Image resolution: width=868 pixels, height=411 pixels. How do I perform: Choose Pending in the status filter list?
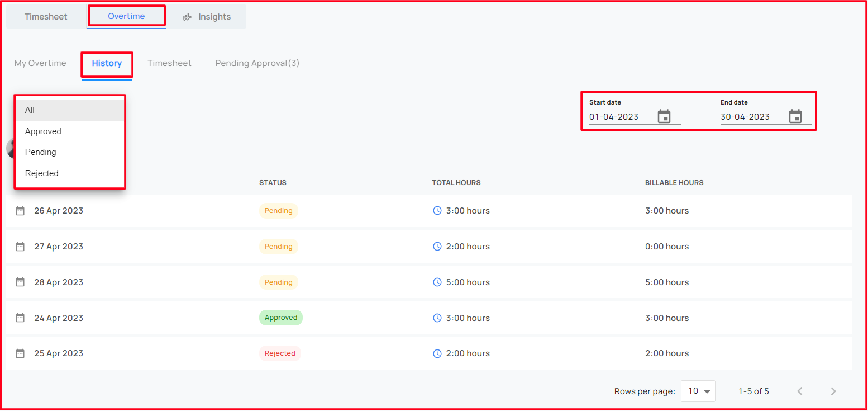[69, 152]
